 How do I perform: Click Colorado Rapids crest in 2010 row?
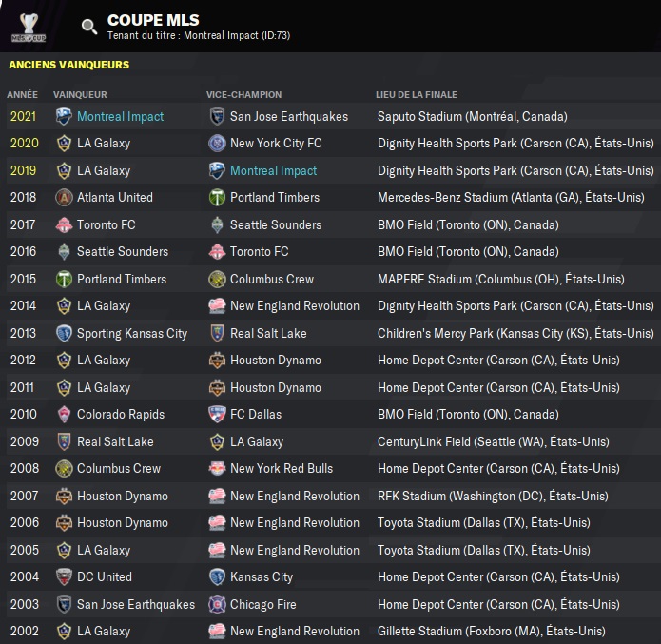(x=64, y=414)
